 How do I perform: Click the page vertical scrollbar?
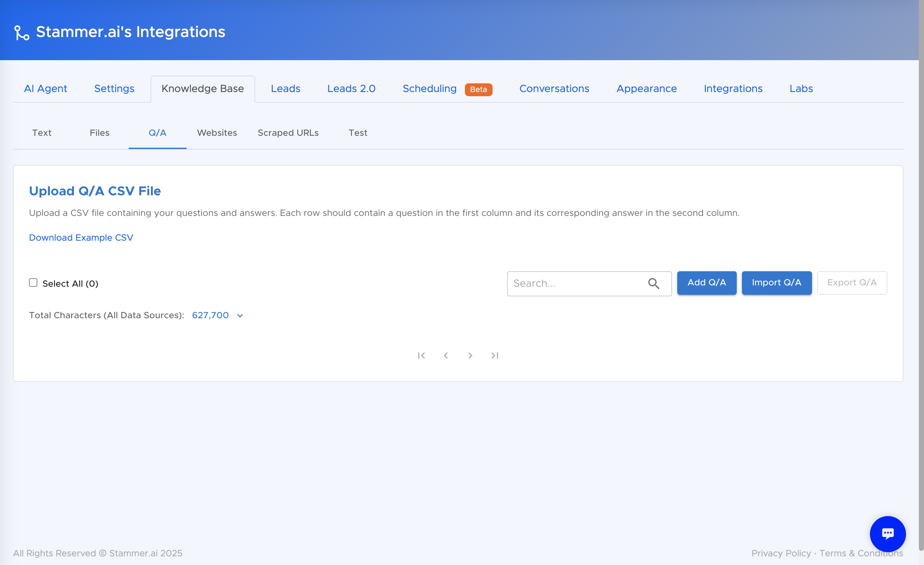[921, 275]
